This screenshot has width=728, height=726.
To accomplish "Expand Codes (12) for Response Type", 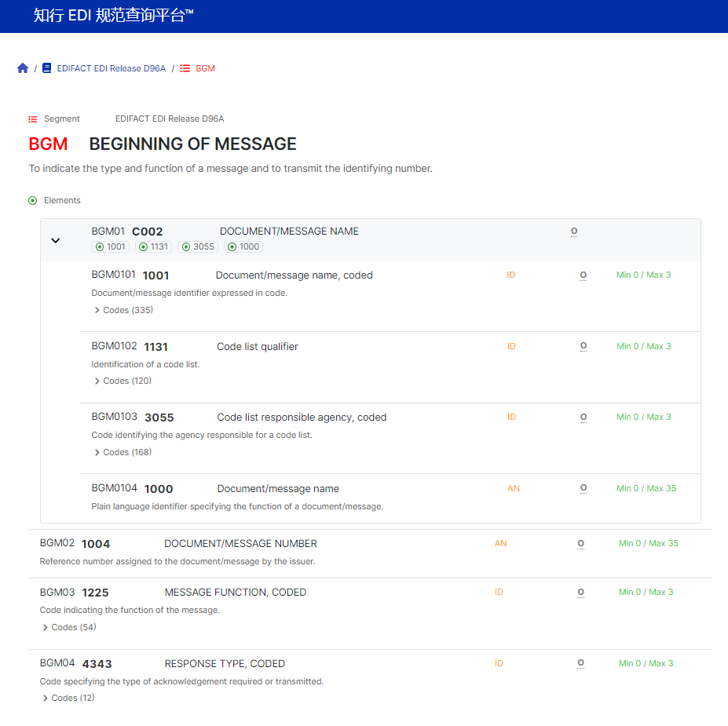I will point(68,698).
